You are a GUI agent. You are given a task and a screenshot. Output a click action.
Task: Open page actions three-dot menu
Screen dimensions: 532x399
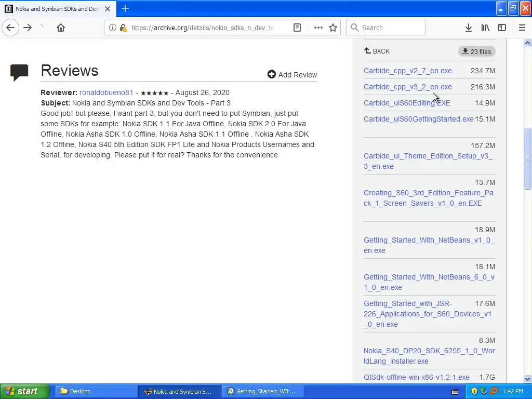pos(318,28)
